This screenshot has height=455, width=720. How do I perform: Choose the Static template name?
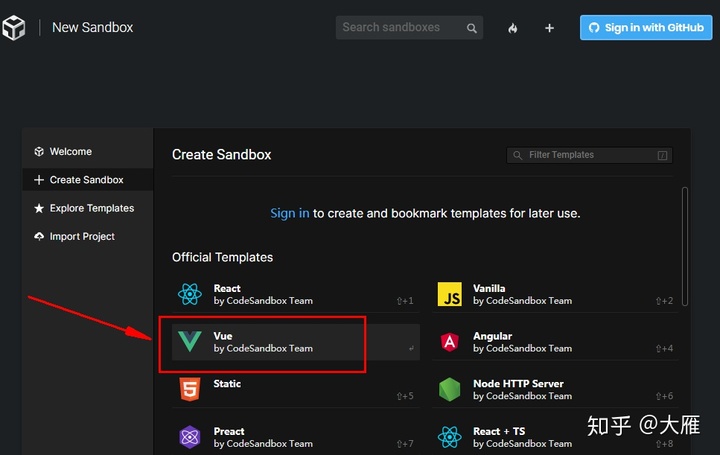tap(227, 383)
